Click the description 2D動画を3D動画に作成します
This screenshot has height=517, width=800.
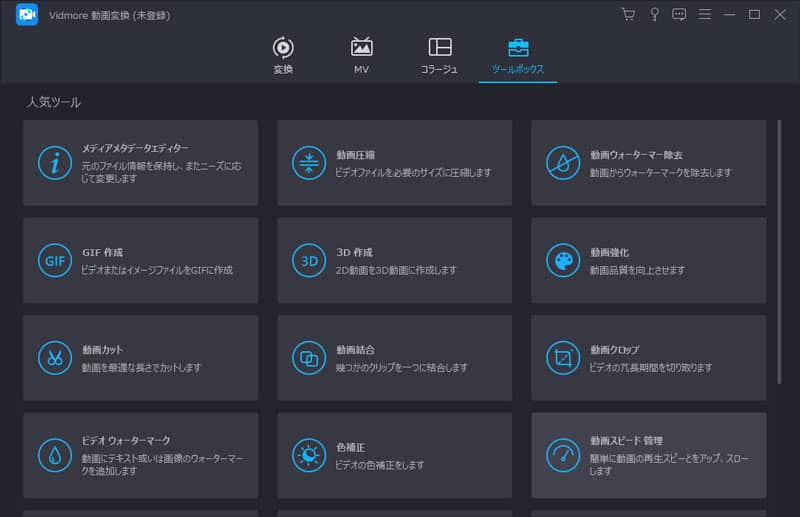[396, 270]
